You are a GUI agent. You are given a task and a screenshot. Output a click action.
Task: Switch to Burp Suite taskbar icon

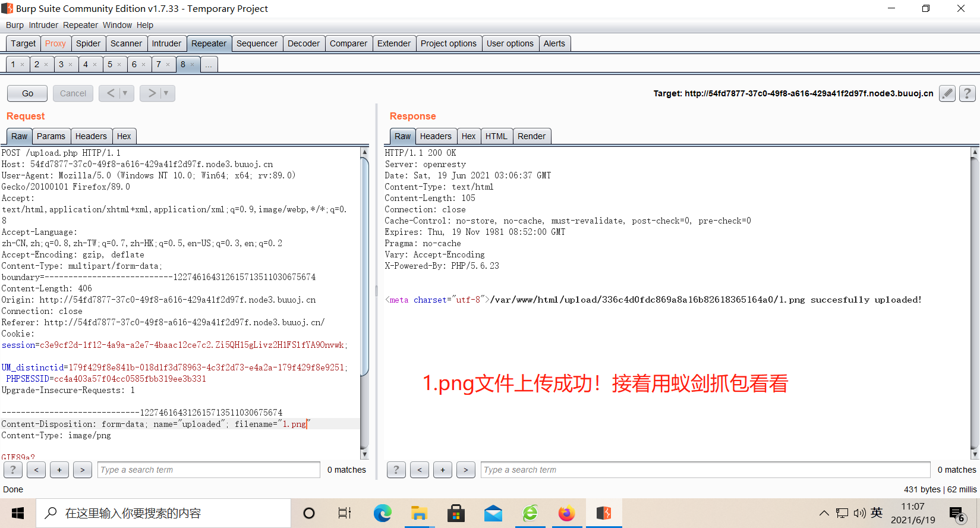(604, 513)
